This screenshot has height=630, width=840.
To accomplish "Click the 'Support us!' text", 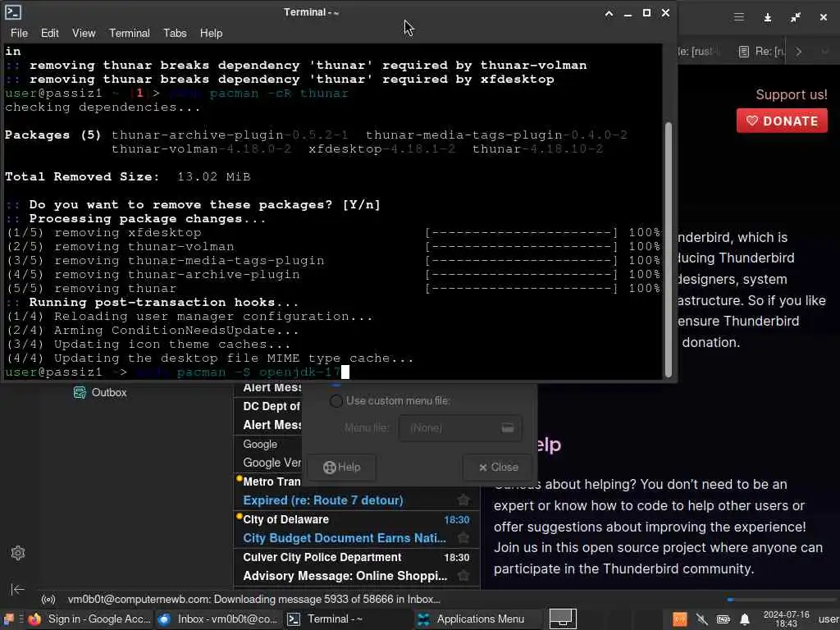I will 792,94.
